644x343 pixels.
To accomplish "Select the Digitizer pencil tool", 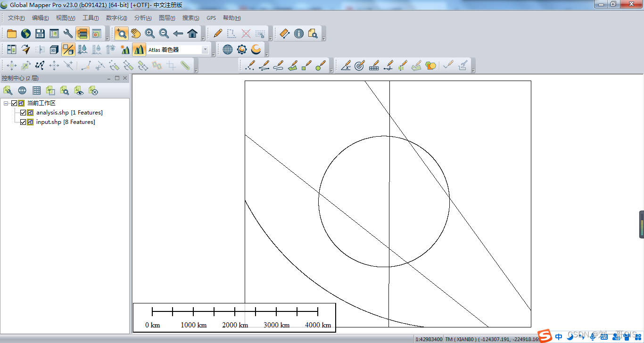I will [217, 33].
